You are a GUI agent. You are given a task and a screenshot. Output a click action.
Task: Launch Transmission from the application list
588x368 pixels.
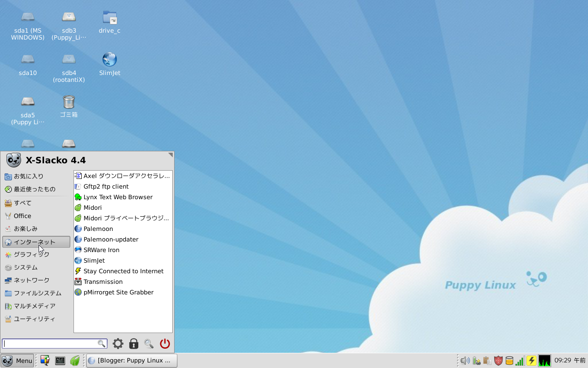coord(103,282)
